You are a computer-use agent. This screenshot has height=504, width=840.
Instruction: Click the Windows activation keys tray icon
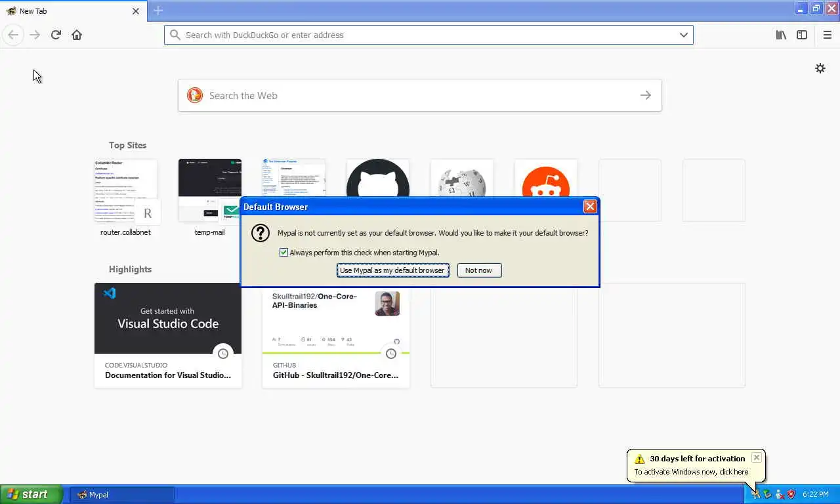coord(755,494)
